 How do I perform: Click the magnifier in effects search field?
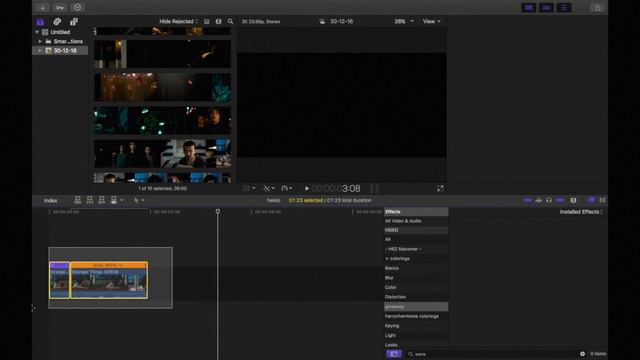(411, 354)
